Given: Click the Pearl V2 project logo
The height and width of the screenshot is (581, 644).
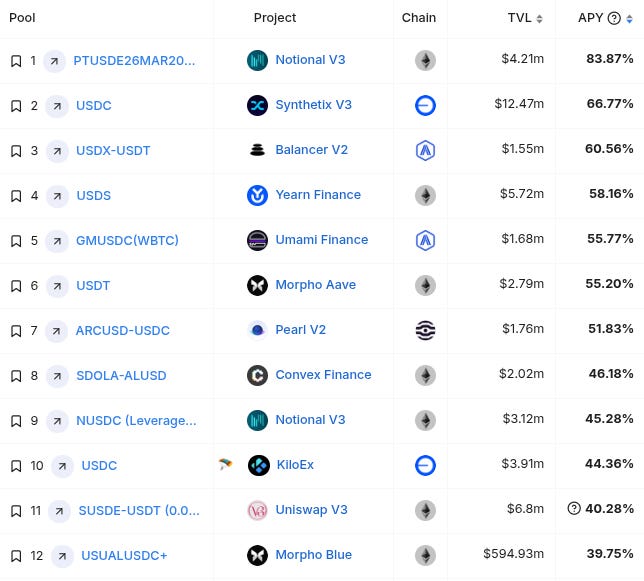Looking at the screenshot, I should pyautogui.click(x=258, y=330).
